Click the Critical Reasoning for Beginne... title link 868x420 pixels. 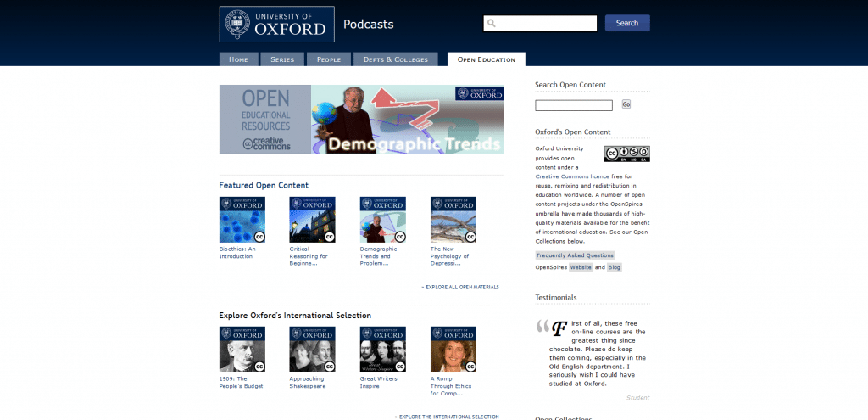pyautogui.click(x=309, y=256)
